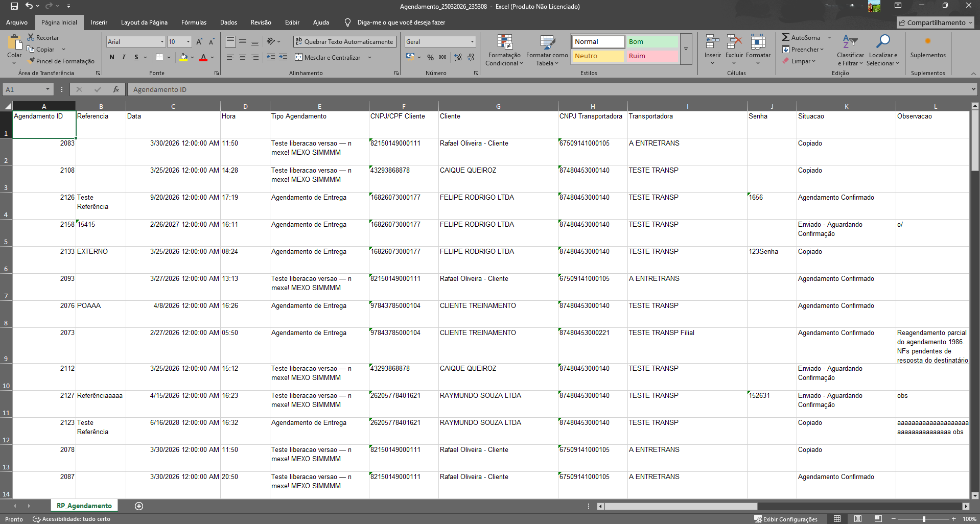Add a new sheet with plus icon
Screen dimensions: 980x524
(x=139, y=506)
